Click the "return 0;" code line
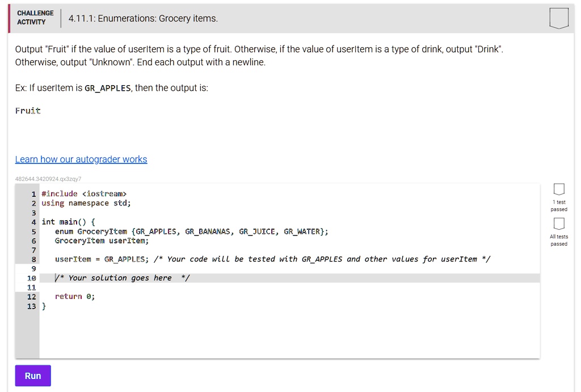The image size is (581, 392). pos(75,297)
